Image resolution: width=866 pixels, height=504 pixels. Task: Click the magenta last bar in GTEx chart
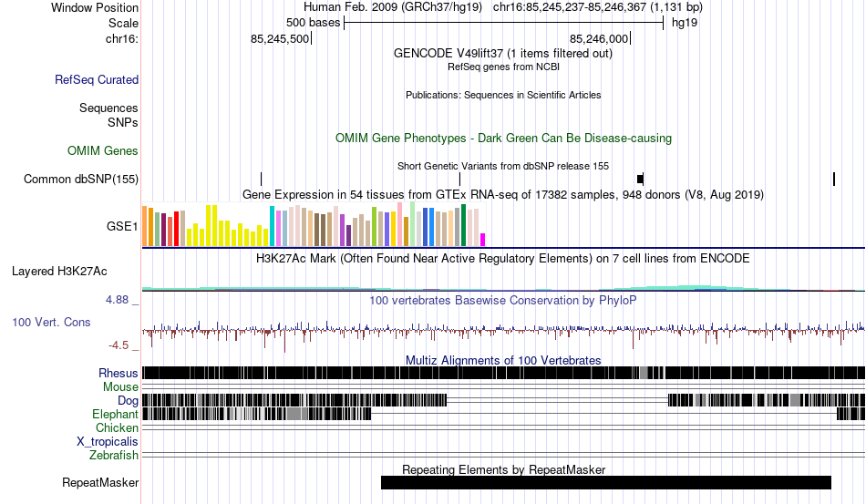(x=483, y=240)
